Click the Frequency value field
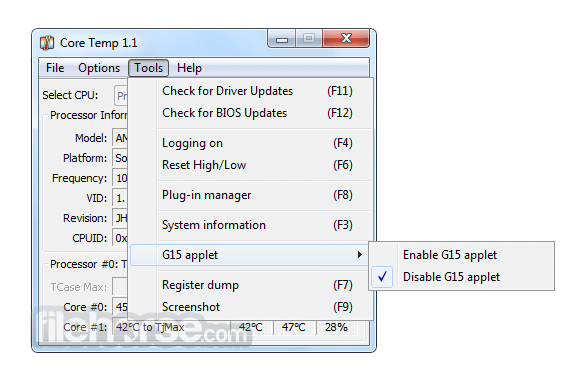582x378 pixels. (x=120, y=178)
